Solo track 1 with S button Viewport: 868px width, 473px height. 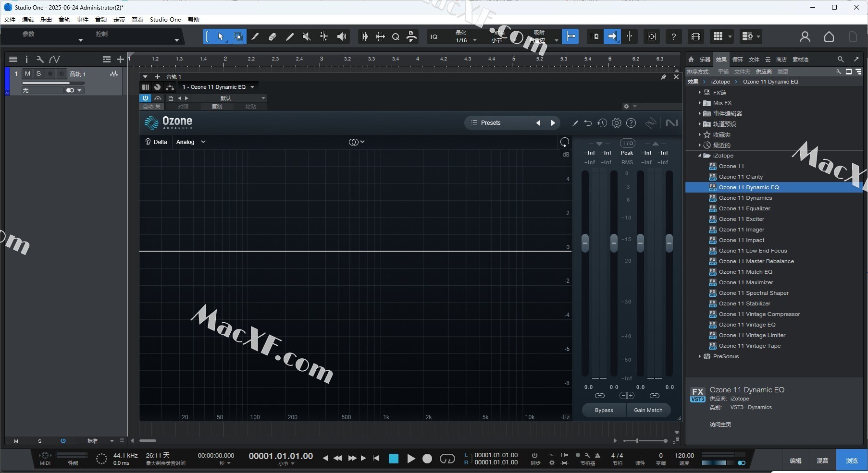click(38, 73)
